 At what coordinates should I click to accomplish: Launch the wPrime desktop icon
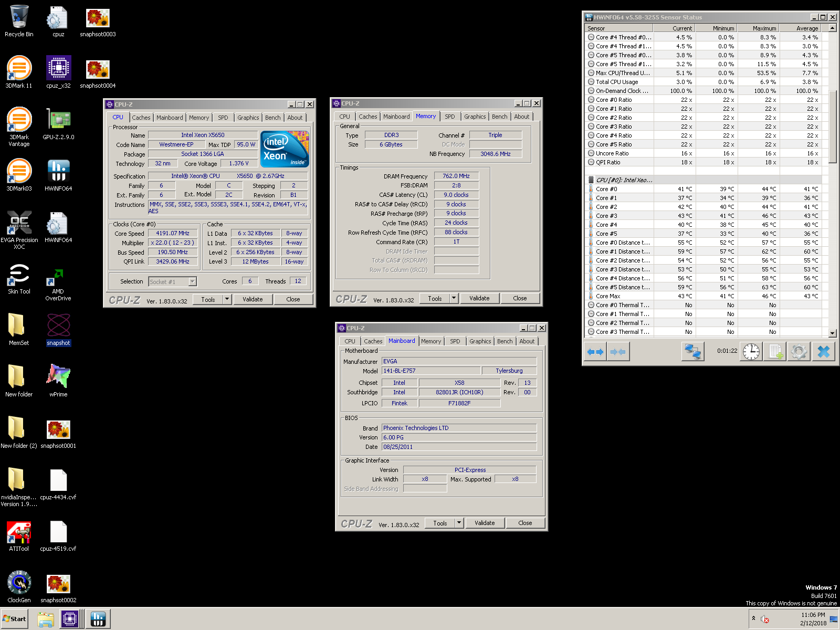coord(58,381)
